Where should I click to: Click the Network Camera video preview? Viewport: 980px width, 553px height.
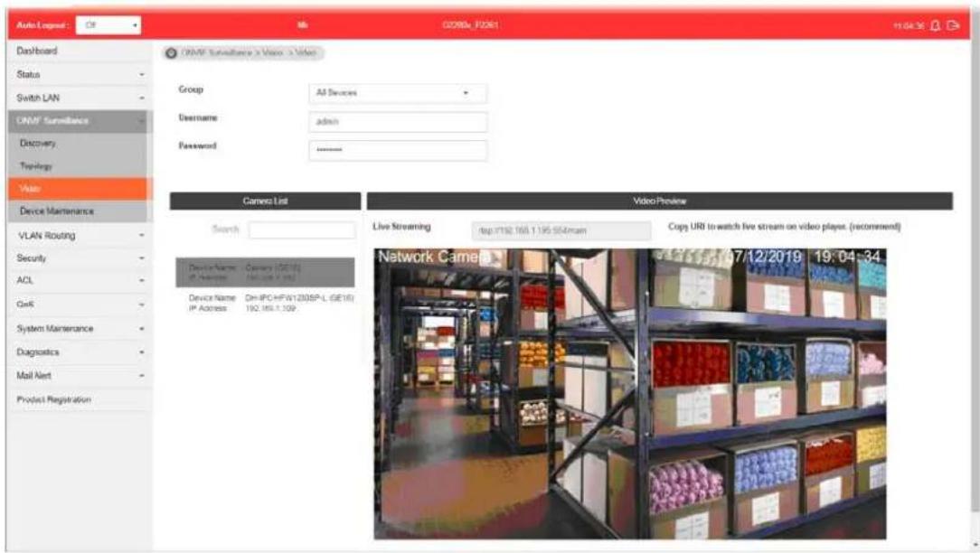point(630,394)
